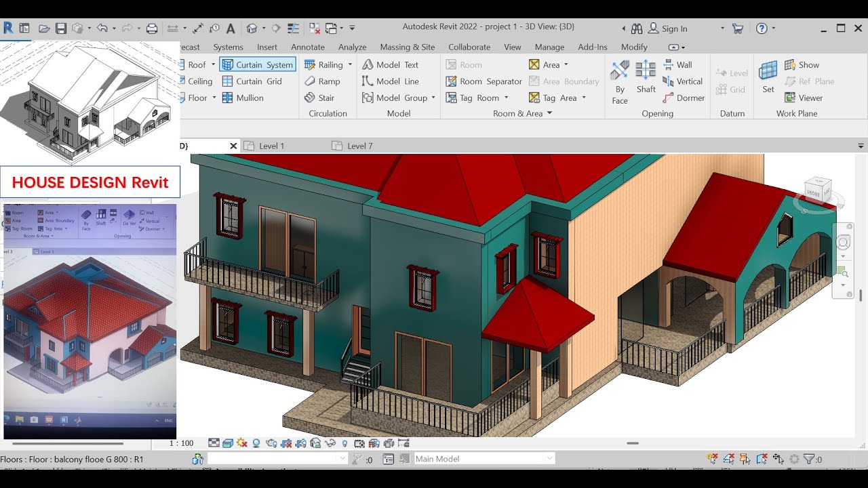Open the Systems ribbon tab
Screen dimensions: 868x488
(x=228, y=47)
